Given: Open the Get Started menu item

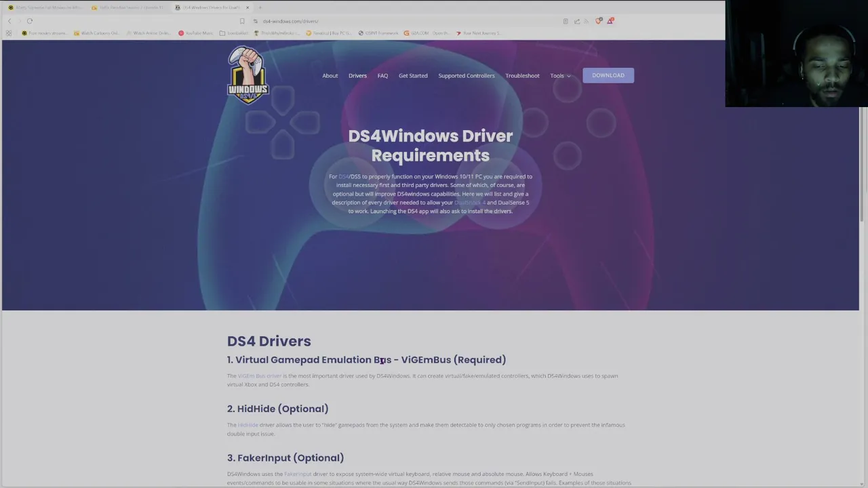Looking at the screenshot, I should [x=413, y=75].
